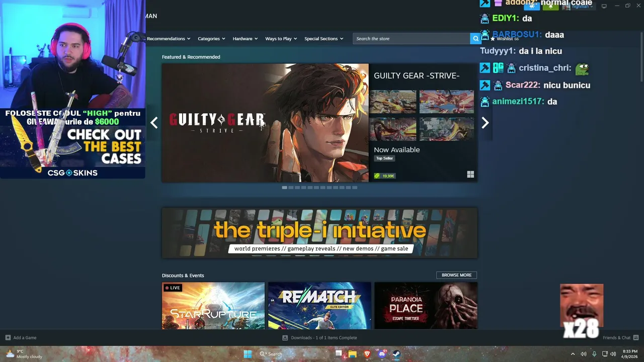View bottom-right Guilty Gear screenshot thumbnail

pyautogui.click(x=447, y=129)
